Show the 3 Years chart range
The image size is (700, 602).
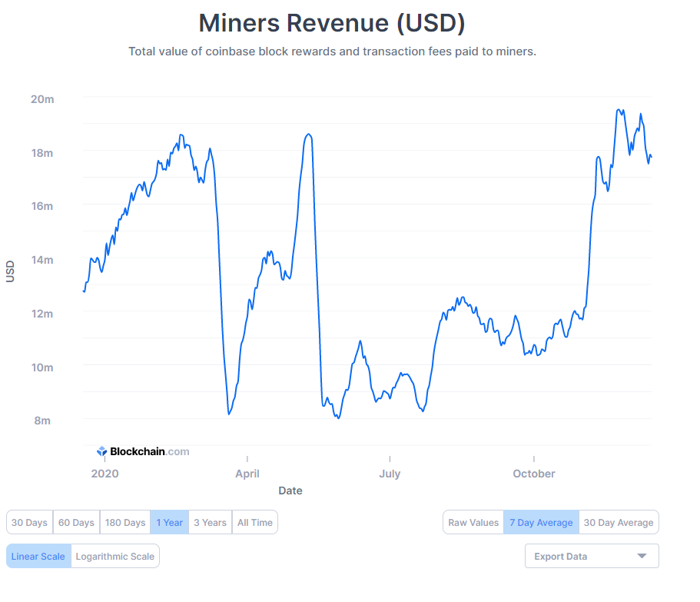coord(210,523)
